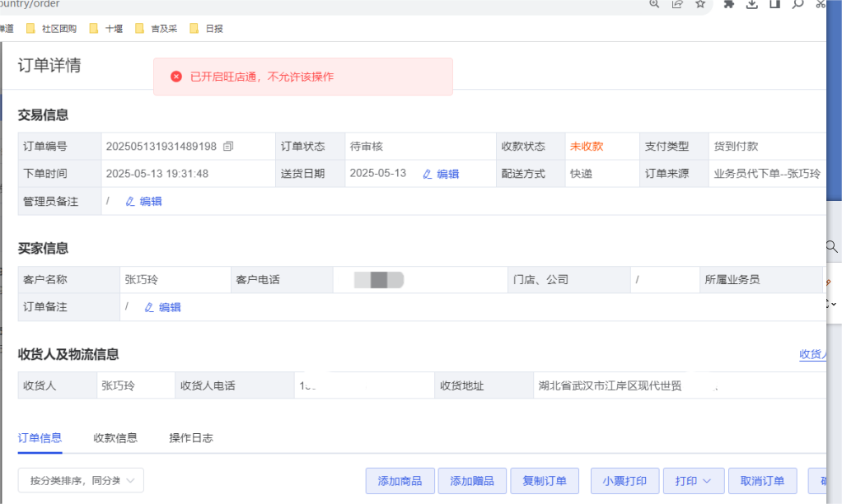Click the 小票打印 receipt print button
Image resolution: width=842 pixels, height=504 pixels.
[624, 481]
